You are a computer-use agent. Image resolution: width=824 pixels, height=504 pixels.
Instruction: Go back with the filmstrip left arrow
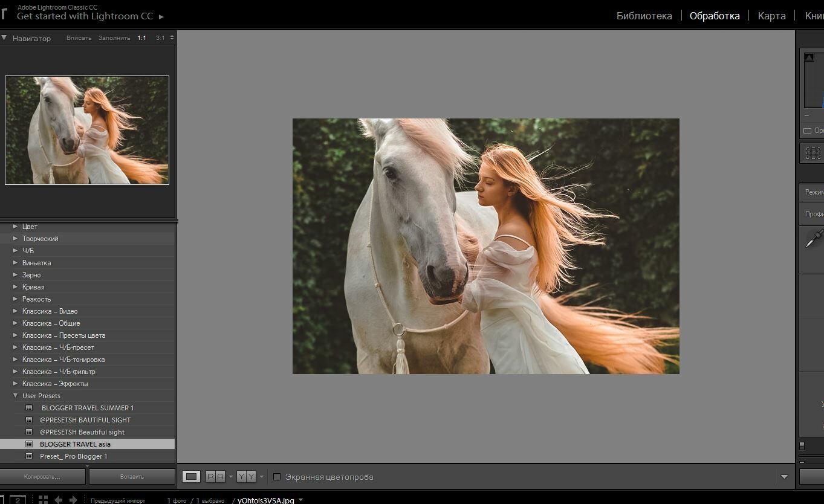pos(59,500)
